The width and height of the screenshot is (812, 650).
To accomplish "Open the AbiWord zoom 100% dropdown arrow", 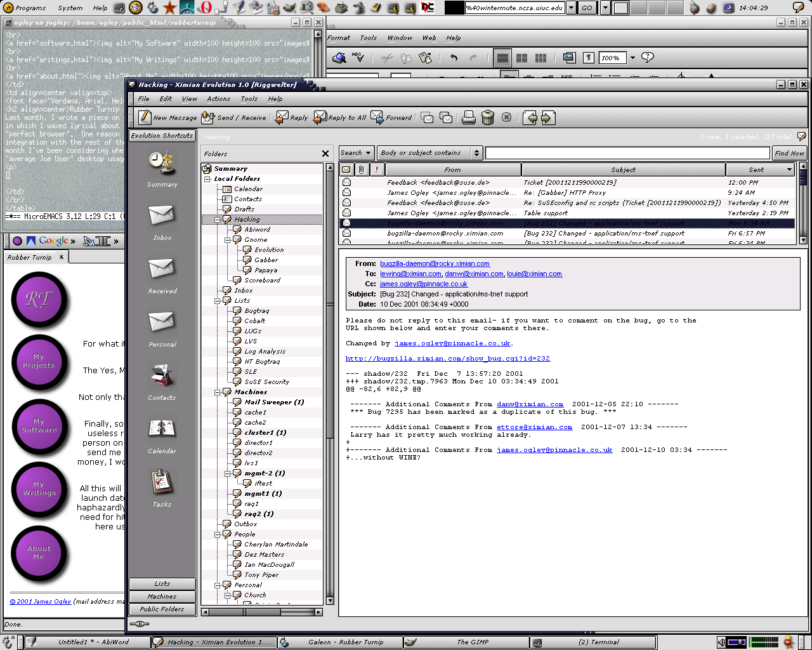I will tap(632, 58).
